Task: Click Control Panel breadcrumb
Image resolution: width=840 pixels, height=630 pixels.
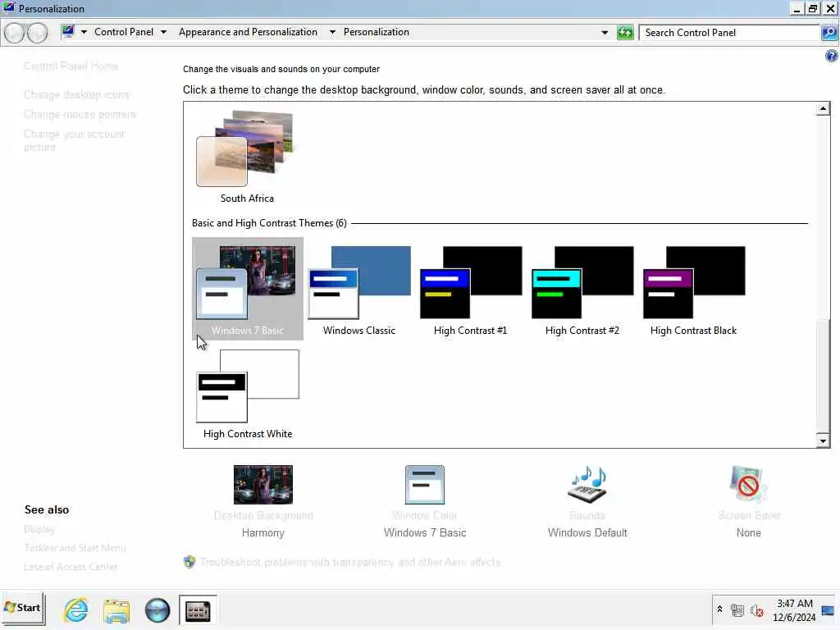Action: 124,32
